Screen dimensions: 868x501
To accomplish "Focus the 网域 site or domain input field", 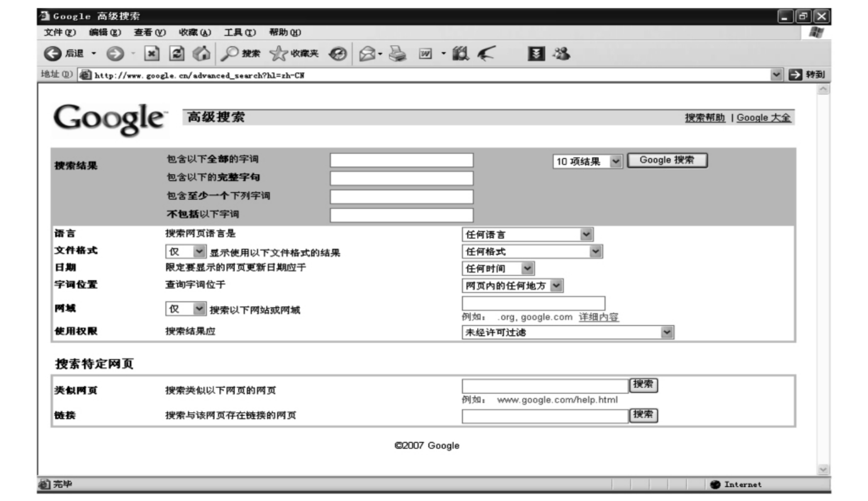I will pos(533,303).
